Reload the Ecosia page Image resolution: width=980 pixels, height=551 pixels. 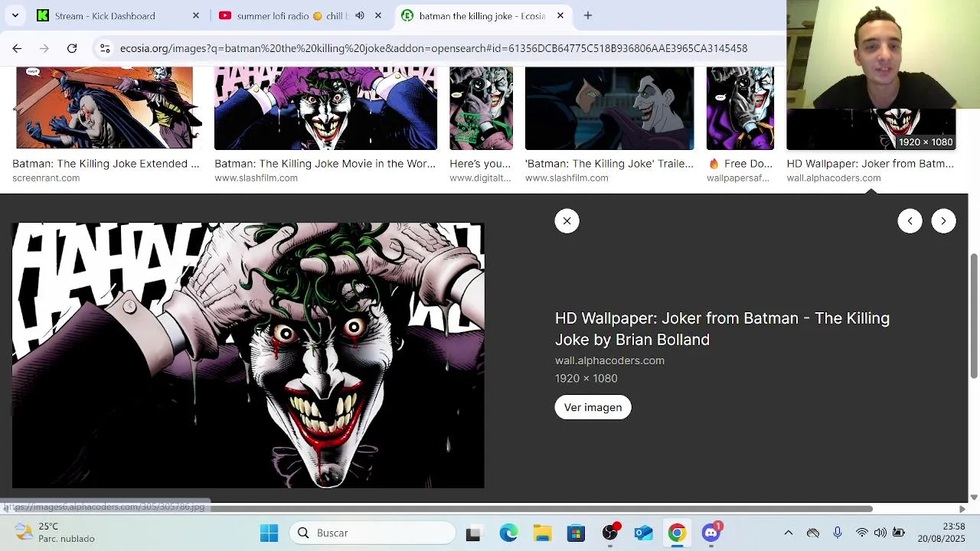[72, 48]
